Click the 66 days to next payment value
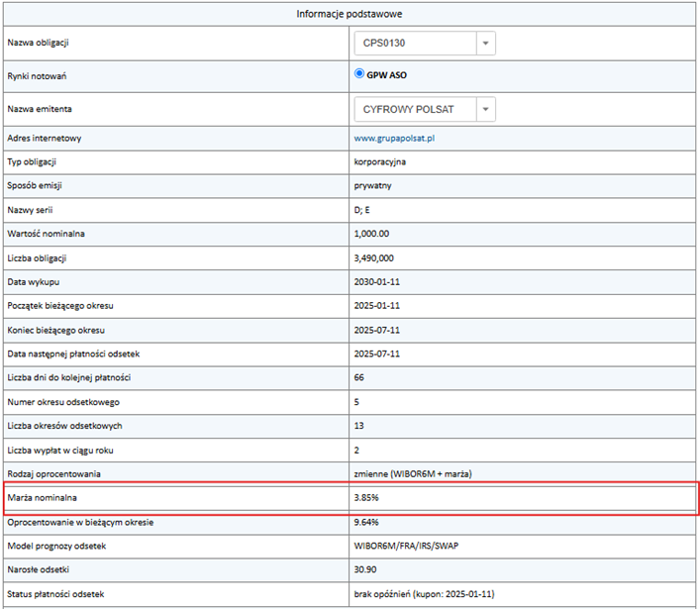The width and height of the screenshot is (700, 609). pyautogui.click(x=359, y=378)
